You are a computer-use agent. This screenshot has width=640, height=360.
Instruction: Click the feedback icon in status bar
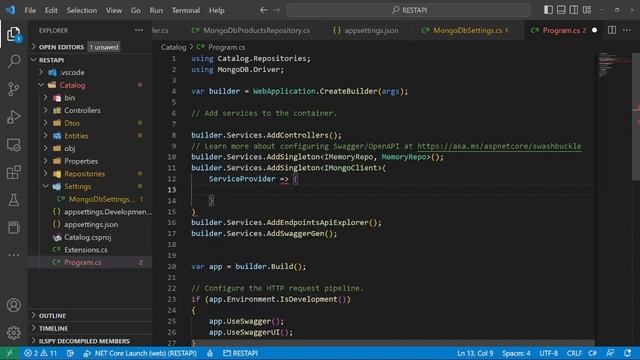click(610, 353)
